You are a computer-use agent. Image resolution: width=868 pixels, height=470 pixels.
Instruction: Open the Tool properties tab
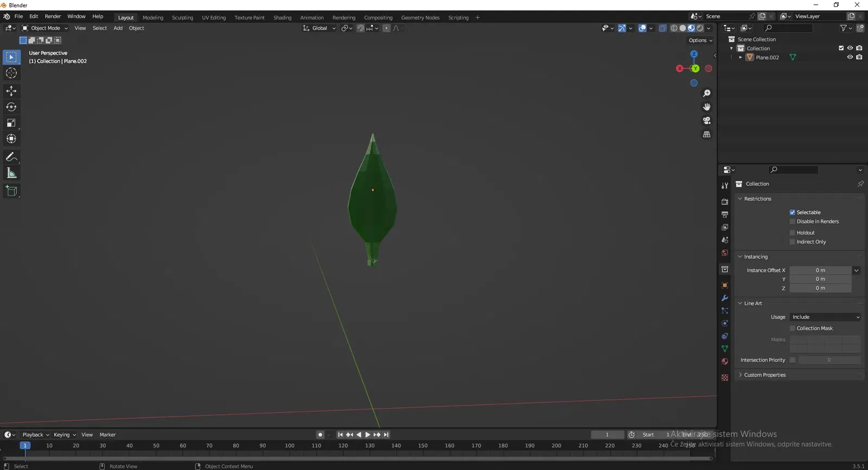click(725, 186)
